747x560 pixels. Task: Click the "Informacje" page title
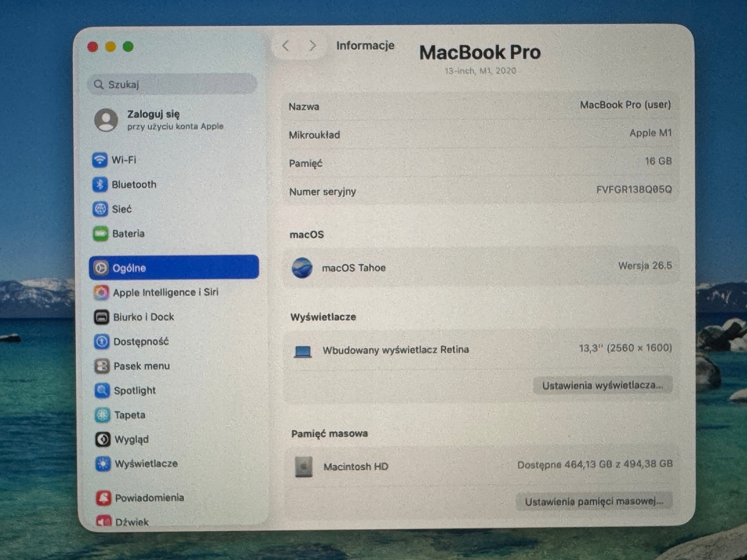tap(365, 45)
